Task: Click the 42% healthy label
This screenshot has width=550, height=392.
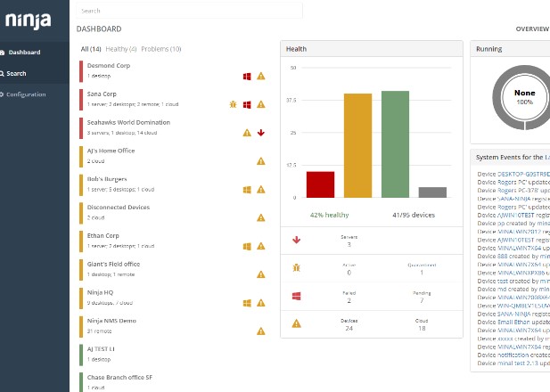Action: [x=329, y=216]
